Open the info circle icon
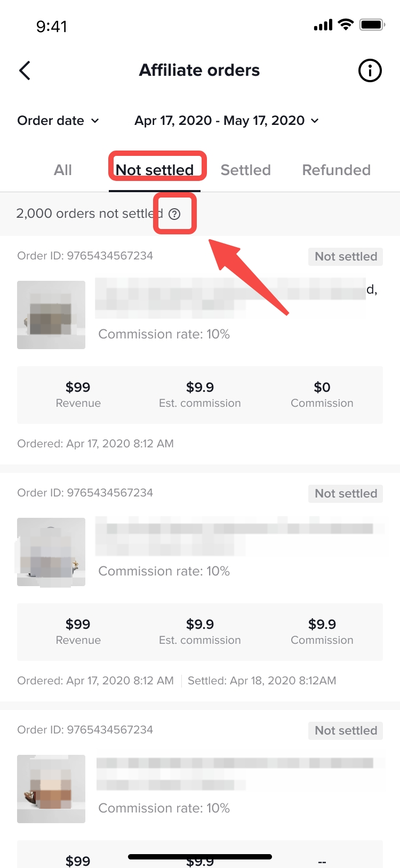400x868 pixels. tap(370, 70)
